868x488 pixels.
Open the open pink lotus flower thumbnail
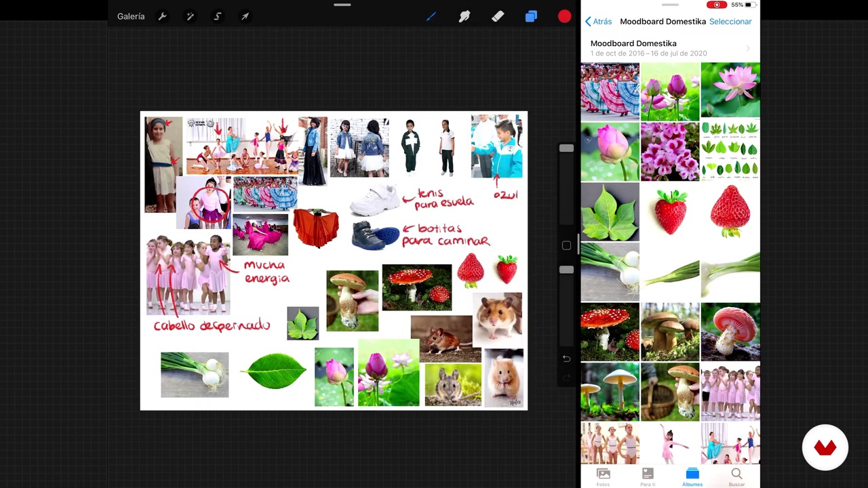[730, 91]
